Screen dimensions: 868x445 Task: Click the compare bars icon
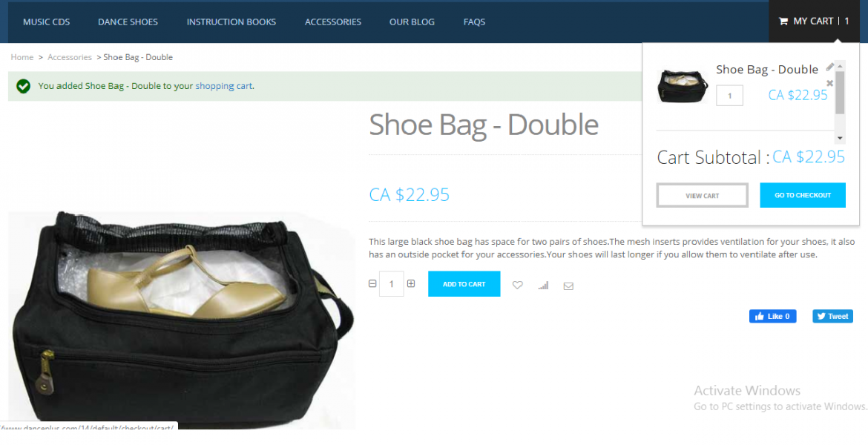pos(543,285)
